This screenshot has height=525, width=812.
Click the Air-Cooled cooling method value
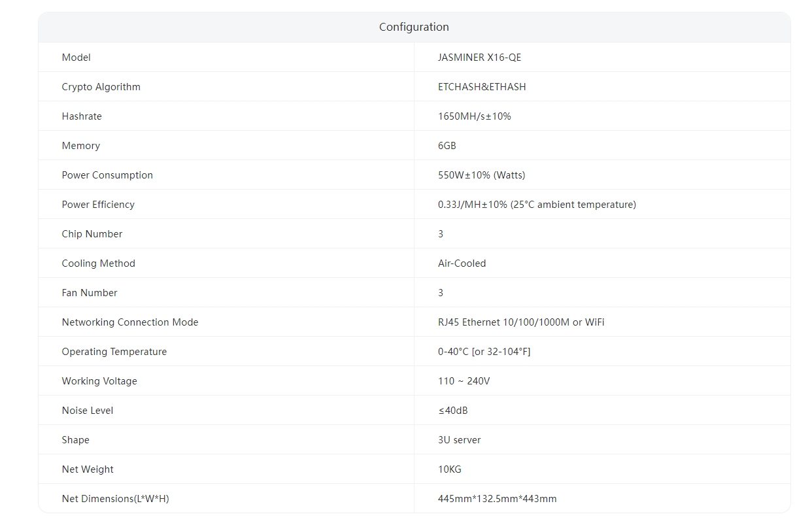pos(462,263)
